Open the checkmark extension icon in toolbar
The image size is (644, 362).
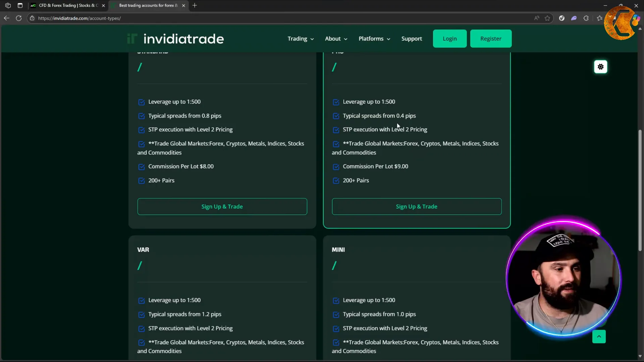pos(562,18)
